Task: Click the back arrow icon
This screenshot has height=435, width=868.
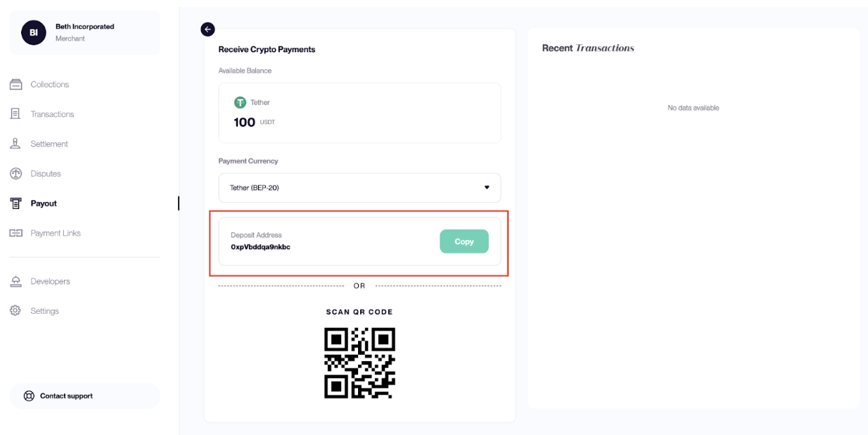Action: click(208, 29)
